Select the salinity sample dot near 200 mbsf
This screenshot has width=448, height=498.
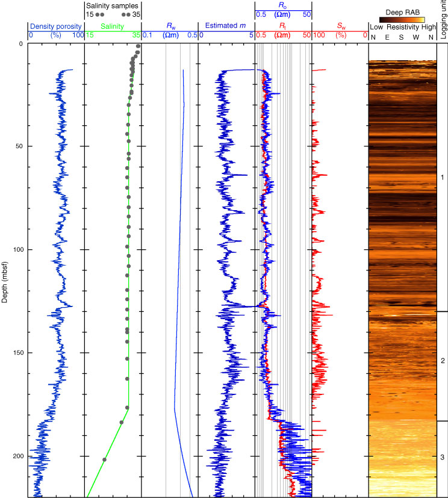[x=105, y=459]
